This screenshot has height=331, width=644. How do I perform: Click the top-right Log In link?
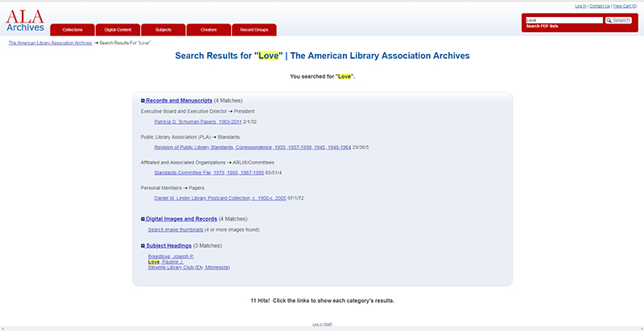[x=580, y=6]
